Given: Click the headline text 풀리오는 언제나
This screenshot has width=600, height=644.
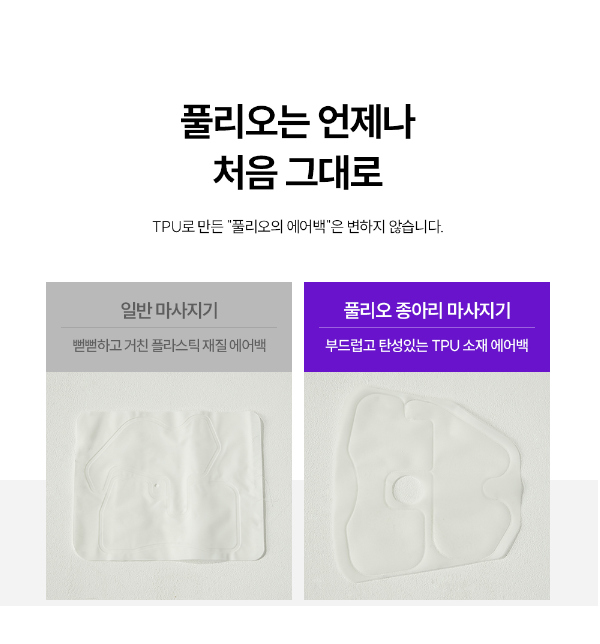Looking at the screenshot, I should pyautogui.click(x=298, y=122).
